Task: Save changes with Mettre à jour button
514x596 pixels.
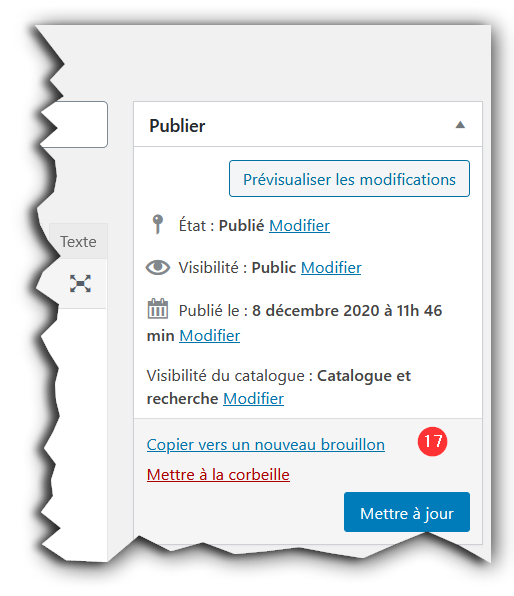Action: (407, 512)
